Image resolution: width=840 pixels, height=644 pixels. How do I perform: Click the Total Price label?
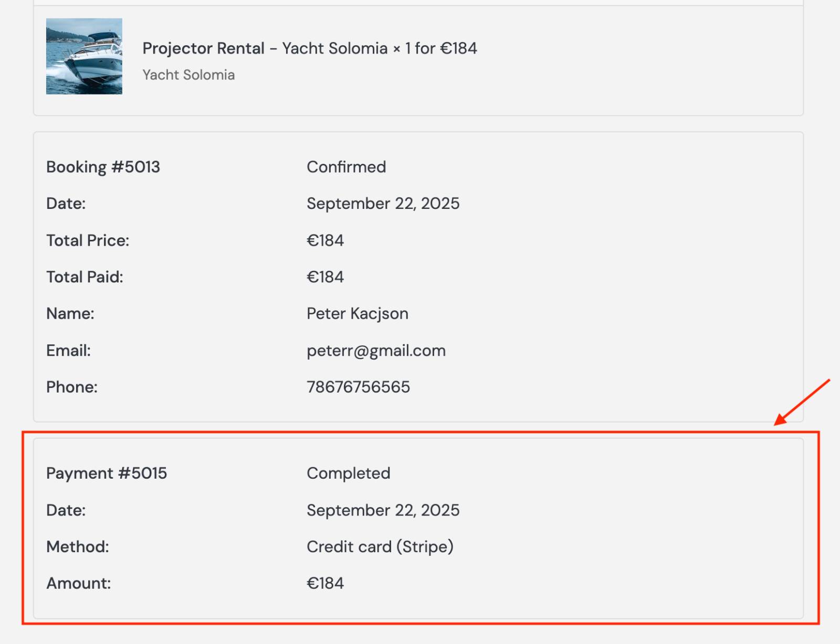click(x=88, y=240)
